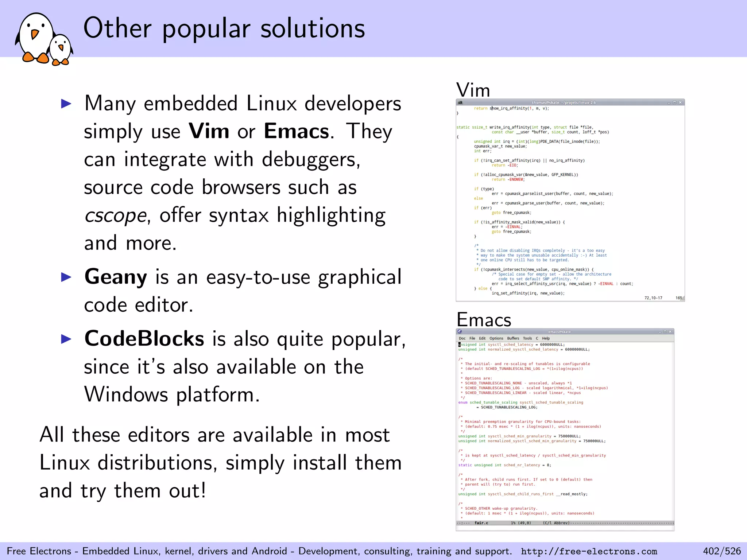Click the Free Electrons penguin logo
The image size is (747, 560).
(44, 39)
